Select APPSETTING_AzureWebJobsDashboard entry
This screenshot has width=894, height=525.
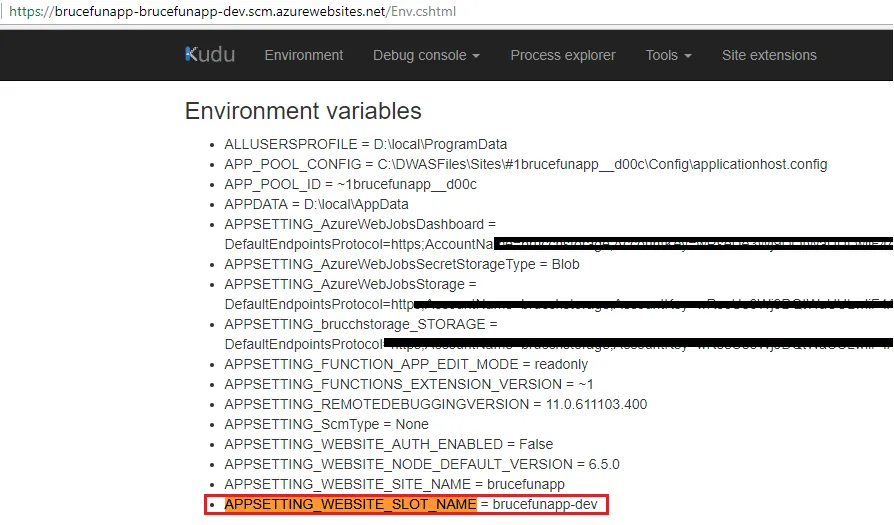(360, 224)
